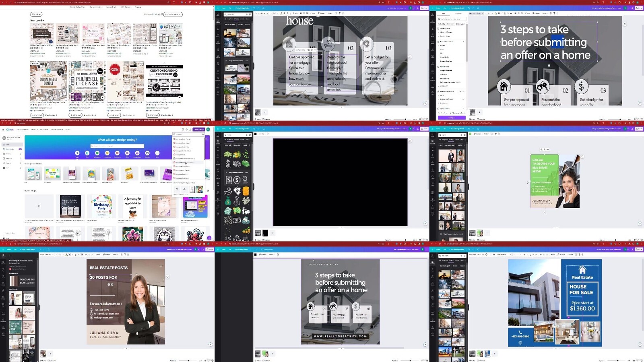The height and width of the screenshot is (362, 644).
Task: Toggle strikethrough in House For Sale editor toolbar
Action: click(x=534, y=254)
